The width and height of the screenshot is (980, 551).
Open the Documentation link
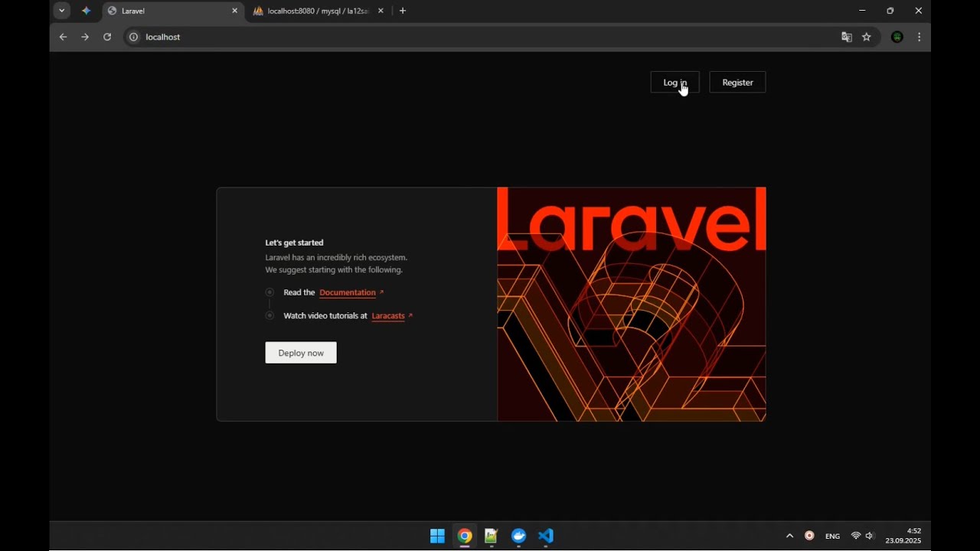click(348, 292)
